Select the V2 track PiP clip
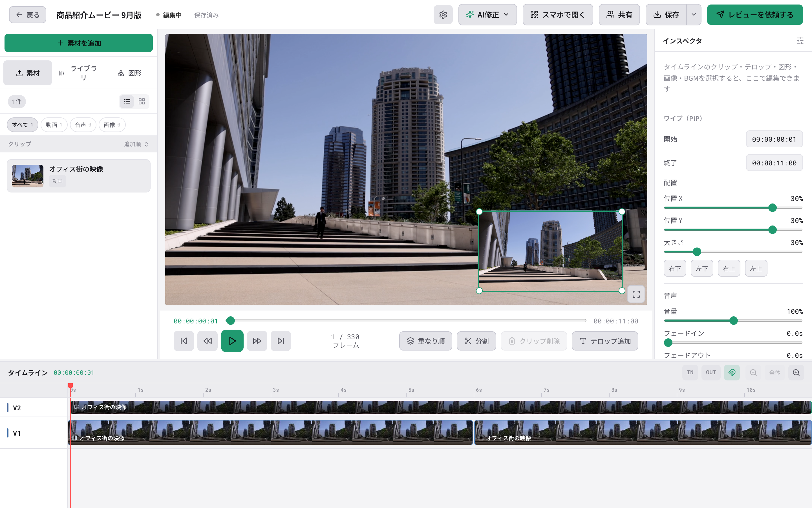 click(x=441, y=407)
